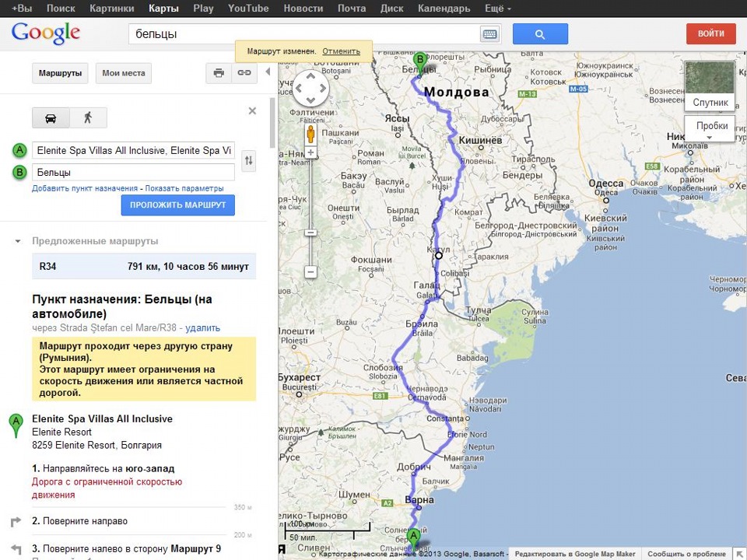
Task: Click удалить link next to R38
Action: coord(202,327)
